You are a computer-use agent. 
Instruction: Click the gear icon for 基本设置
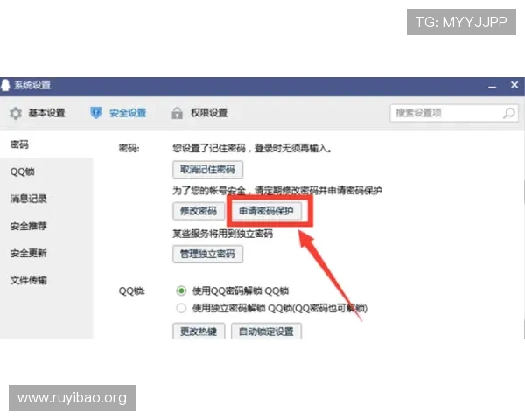point(16,113)
